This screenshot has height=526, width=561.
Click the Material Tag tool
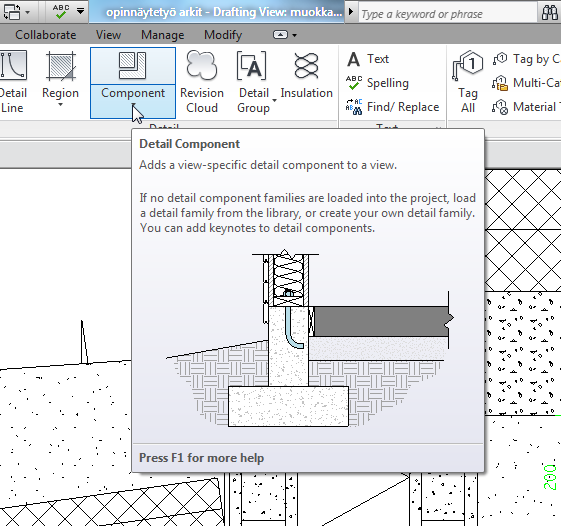(527, 107)
